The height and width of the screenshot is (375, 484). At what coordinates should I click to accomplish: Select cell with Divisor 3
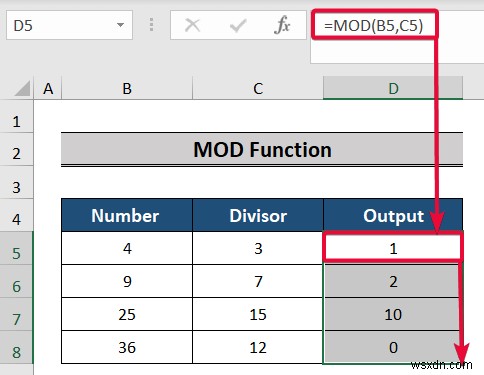[258, 248]
